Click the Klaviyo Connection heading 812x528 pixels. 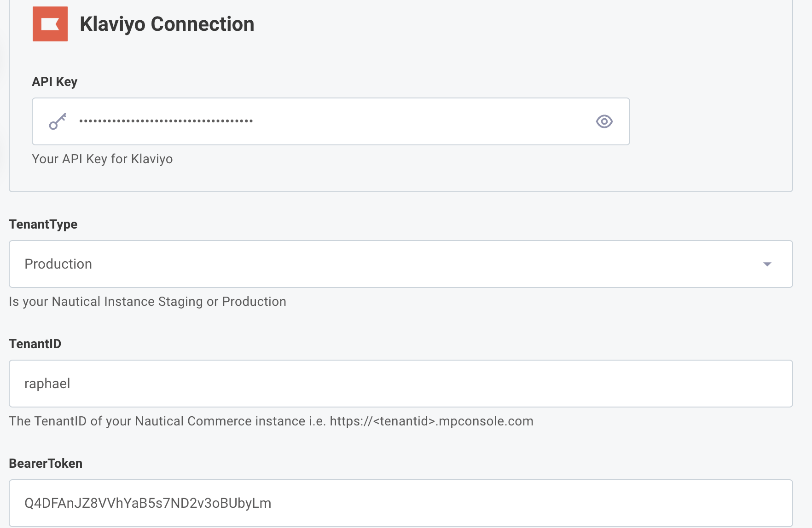[167, 24]
